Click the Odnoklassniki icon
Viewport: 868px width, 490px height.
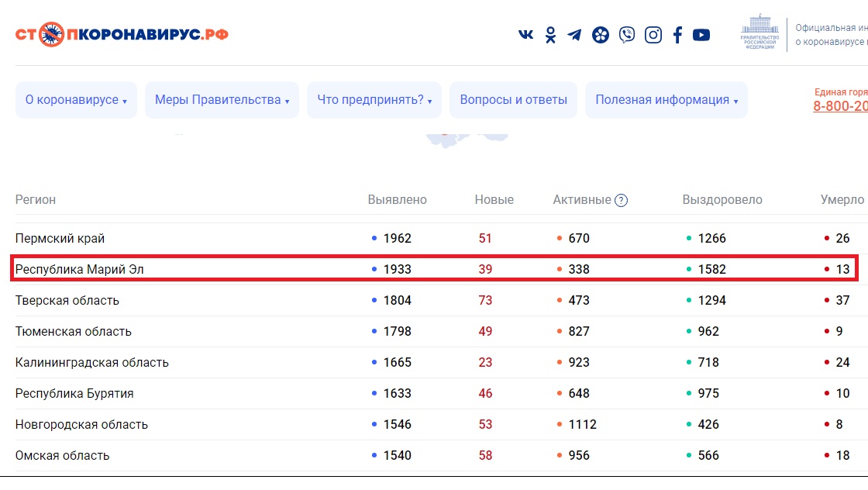550,35
